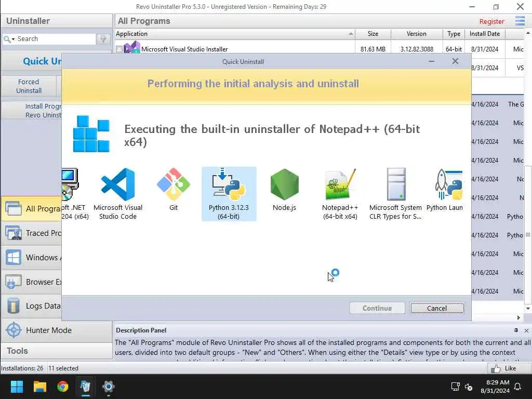Screen dimensions: 532x399
Task: Click the Quick Uninstall button
Action: 32,61
